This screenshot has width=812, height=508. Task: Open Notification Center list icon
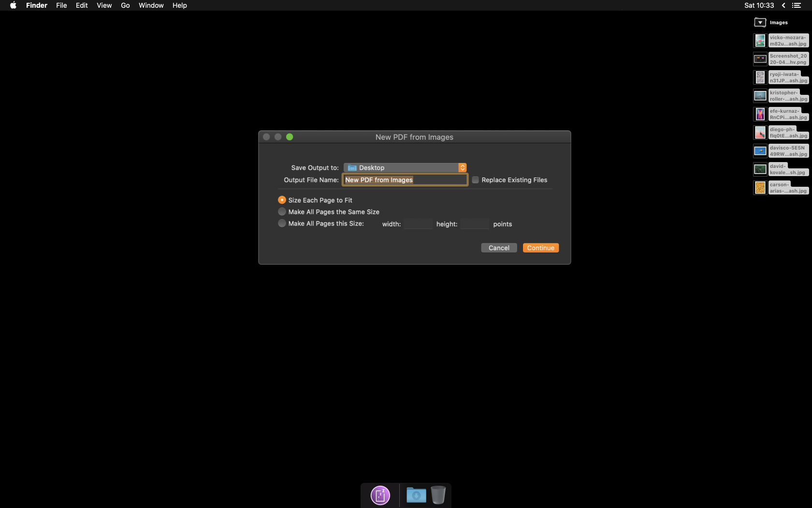click(x=797, y=5)
